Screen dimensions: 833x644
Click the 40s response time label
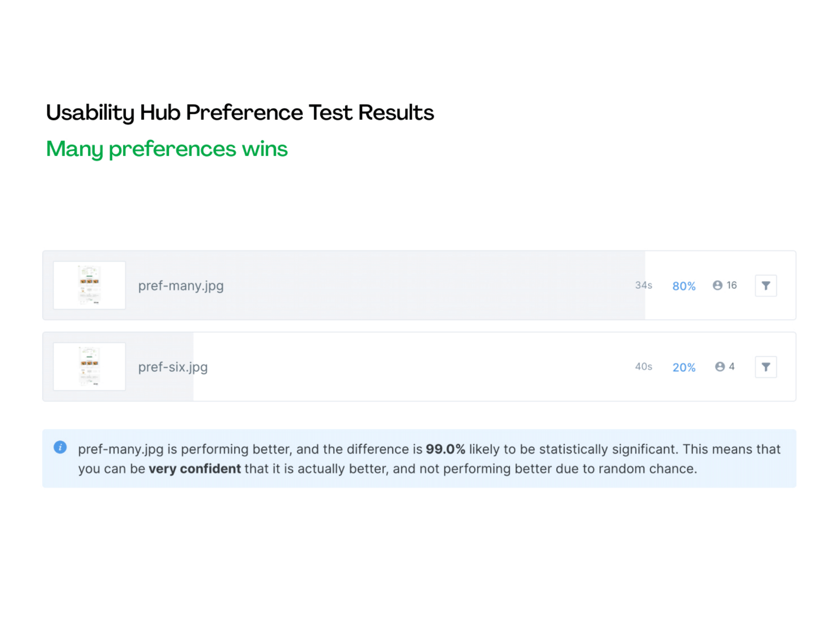(x=643, y=366)
